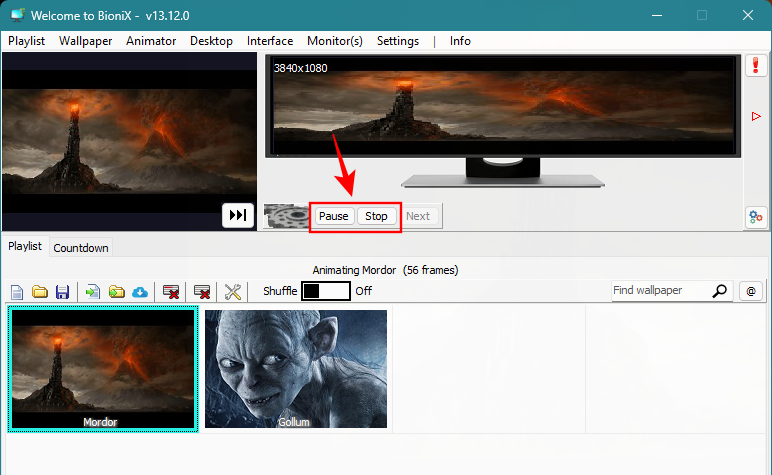
Task: Stop the wallpaper animation
Action: pyautogui.click(x=376, y=216)
